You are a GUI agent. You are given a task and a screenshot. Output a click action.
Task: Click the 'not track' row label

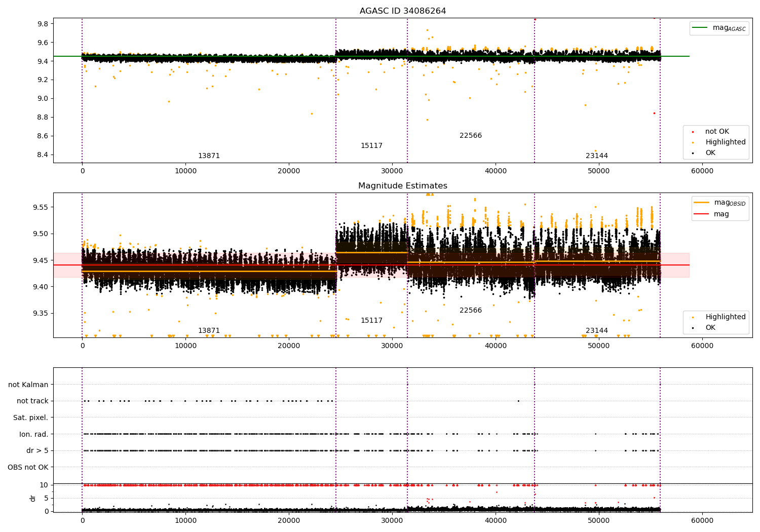click(32, 401)
